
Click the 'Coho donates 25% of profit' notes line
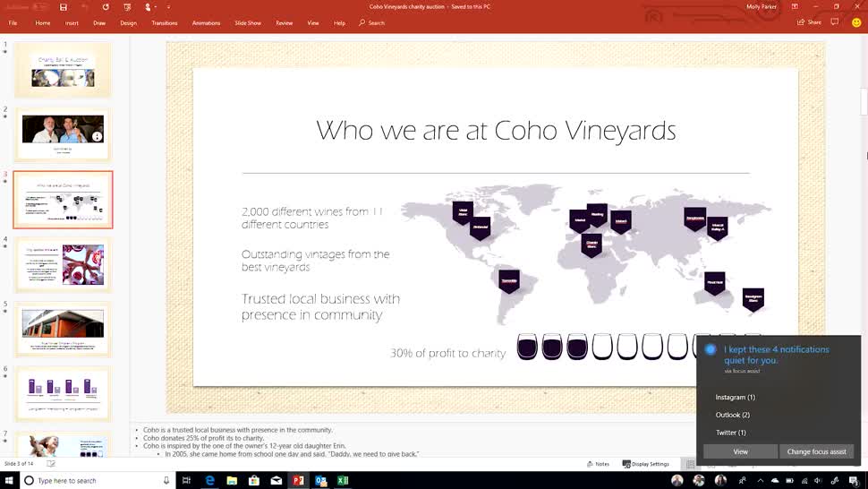click(203, 438)
